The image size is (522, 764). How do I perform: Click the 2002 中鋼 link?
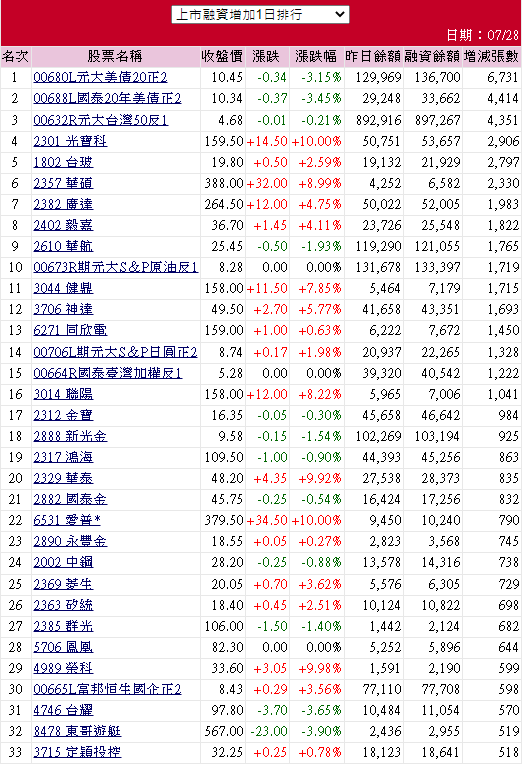(x=63, y=562)
